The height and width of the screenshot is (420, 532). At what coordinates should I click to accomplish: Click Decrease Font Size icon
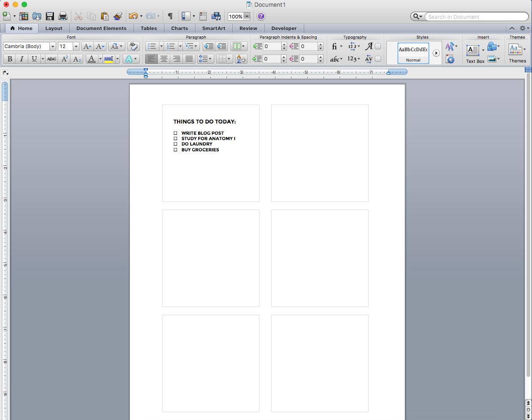[x=100, y=46]
